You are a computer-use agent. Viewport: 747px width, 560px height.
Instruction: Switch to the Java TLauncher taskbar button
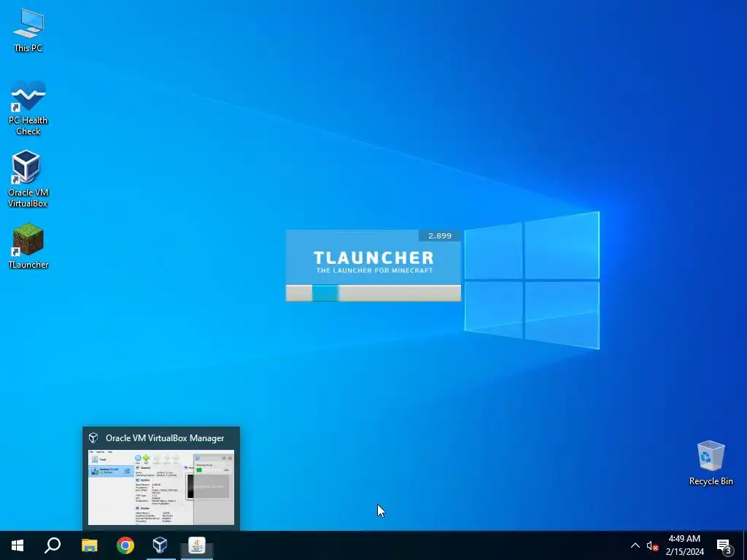click(197, 545)
